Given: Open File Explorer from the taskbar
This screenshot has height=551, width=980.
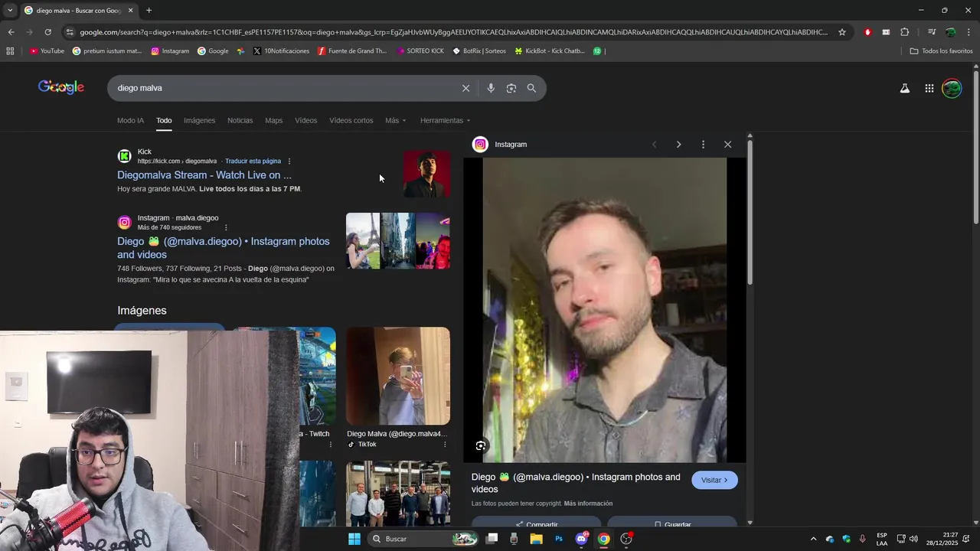Looking at the screenshot, I should [536, 539].
